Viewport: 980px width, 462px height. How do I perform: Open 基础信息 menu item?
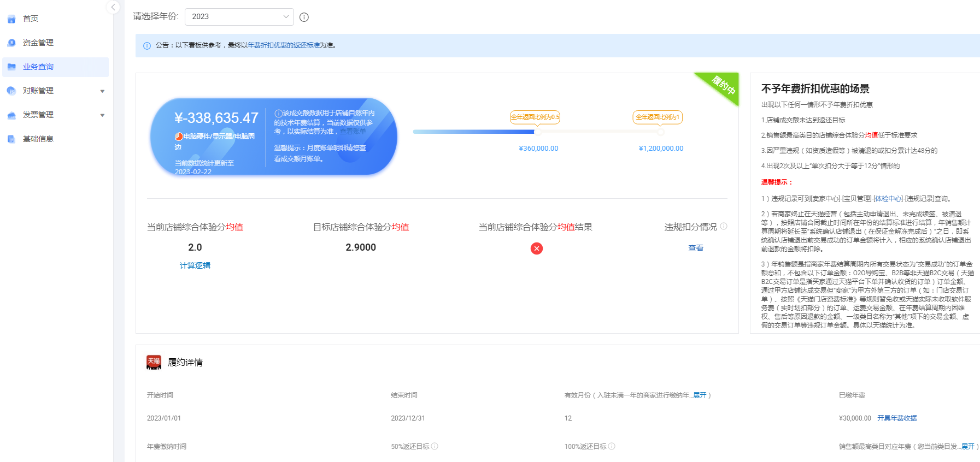38,139
